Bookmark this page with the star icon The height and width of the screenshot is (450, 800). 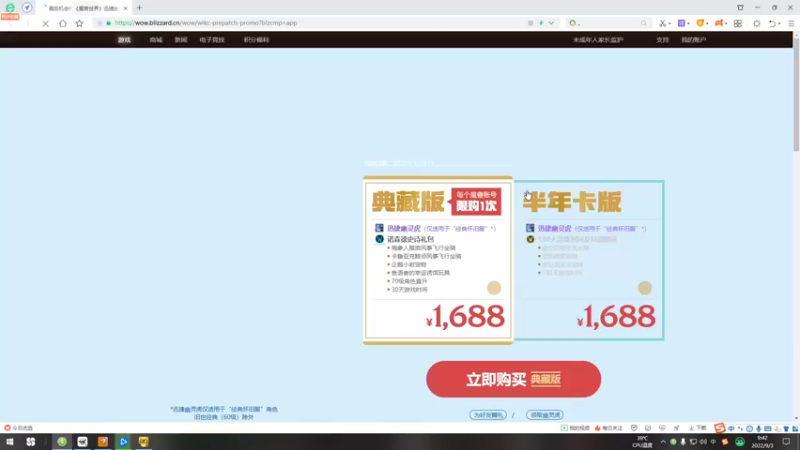[x=80, y=23]
